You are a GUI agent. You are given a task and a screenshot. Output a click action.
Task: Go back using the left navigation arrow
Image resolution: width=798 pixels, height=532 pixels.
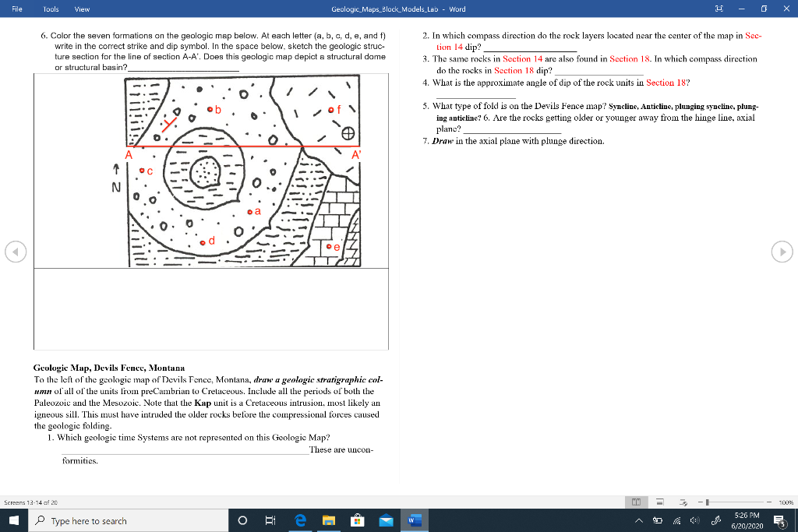16,252
